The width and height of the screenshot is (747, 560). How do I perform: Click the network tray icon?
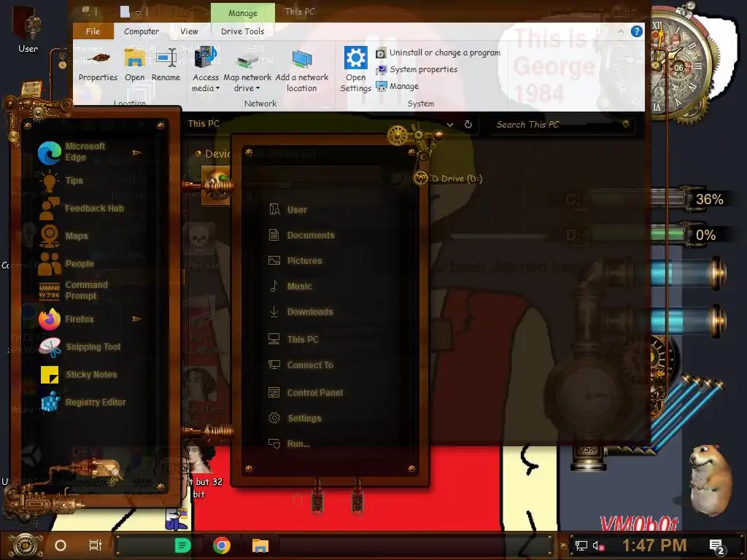(581, 545)
